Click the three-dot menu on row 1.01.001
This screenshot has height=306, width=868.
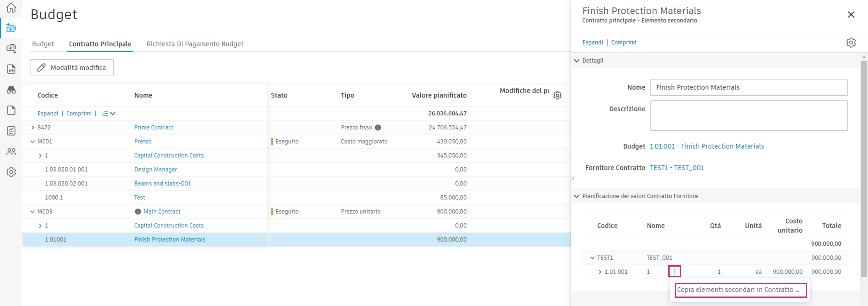pos(675,271)
